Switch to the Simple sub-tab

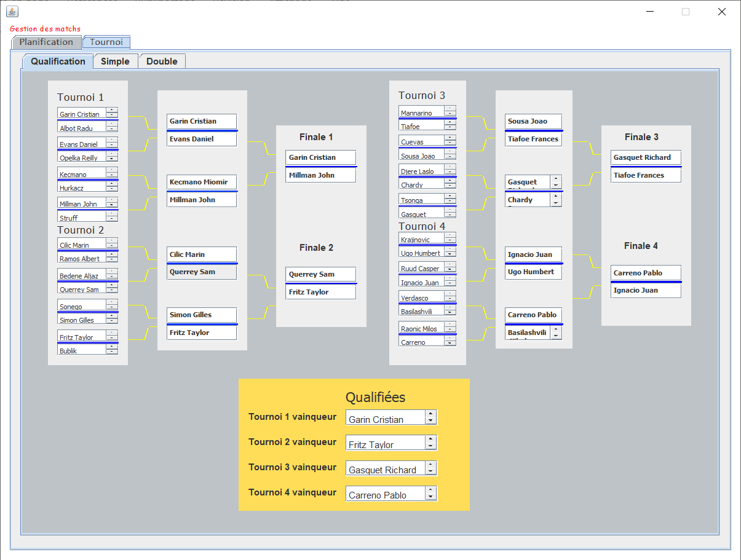(x=115, y=61)
